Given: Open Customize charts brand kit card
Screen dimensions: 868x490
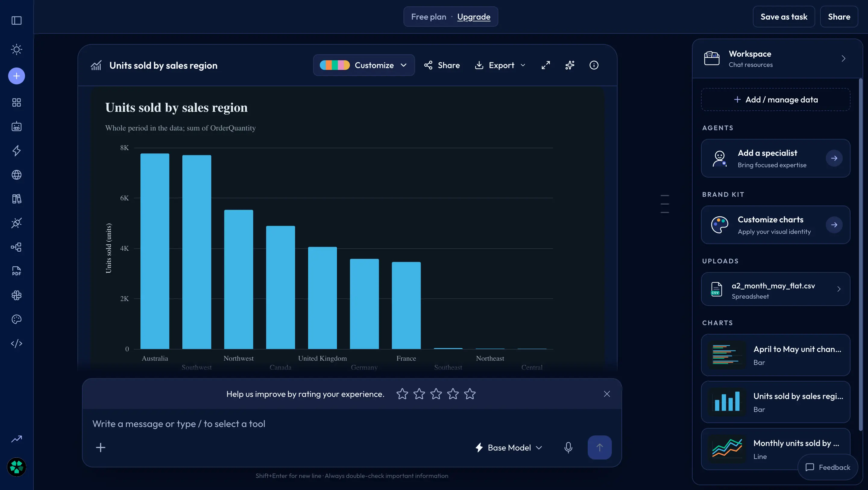Looking at the screenshot, I should click(775, 225).
